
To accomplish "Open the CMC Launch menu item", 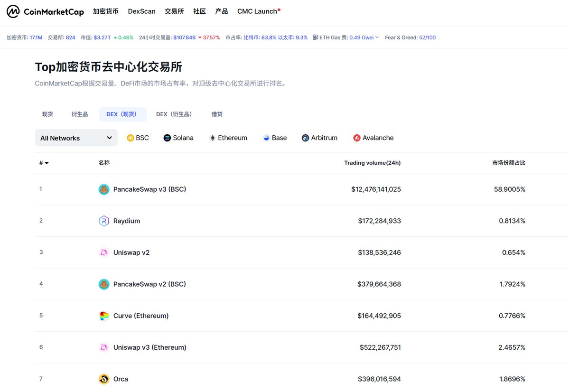I will coord(257,11).
